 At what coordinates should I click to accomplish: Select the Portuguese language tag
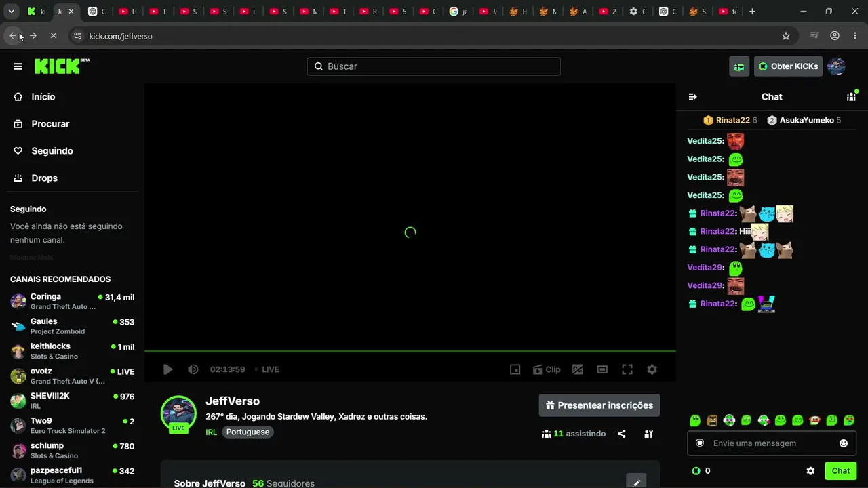(x=248, y=432)
